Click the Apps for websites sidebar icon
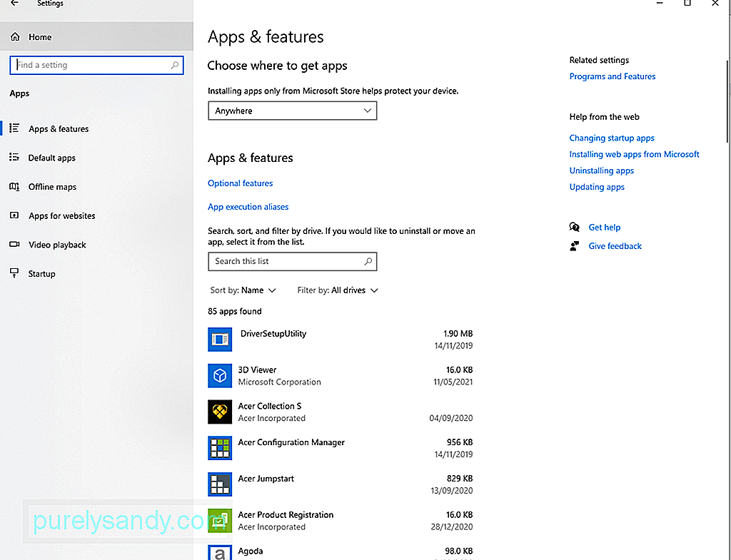This screenshot has width=731, height=560. (x=14, y=215)
